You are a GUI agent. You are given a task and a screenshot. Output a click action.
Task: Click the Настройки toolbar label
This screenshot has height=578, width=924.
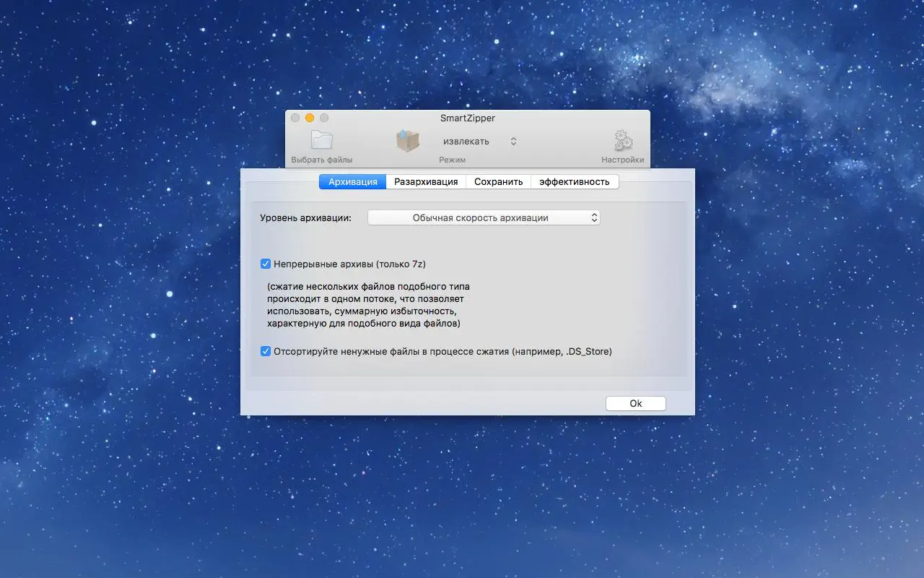click(x=623, y=160)
